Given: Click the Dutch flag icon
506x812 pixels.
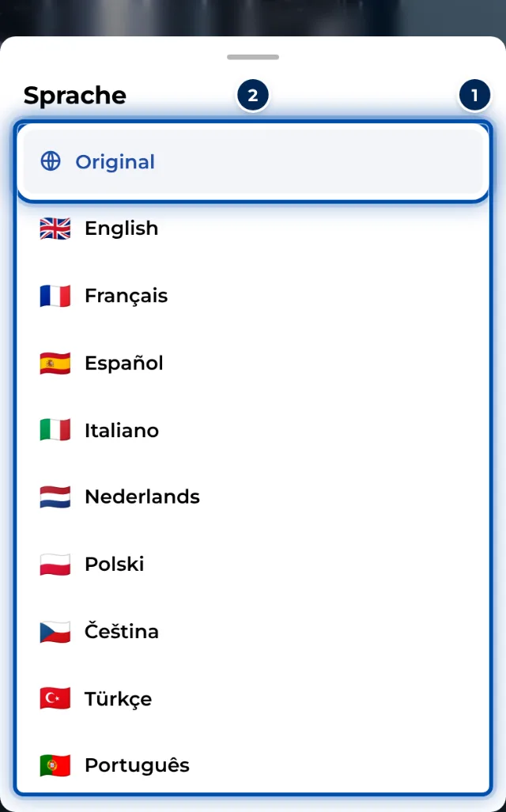Looking at the screenshot, I should pyautogui.click(x=55, y=497).
